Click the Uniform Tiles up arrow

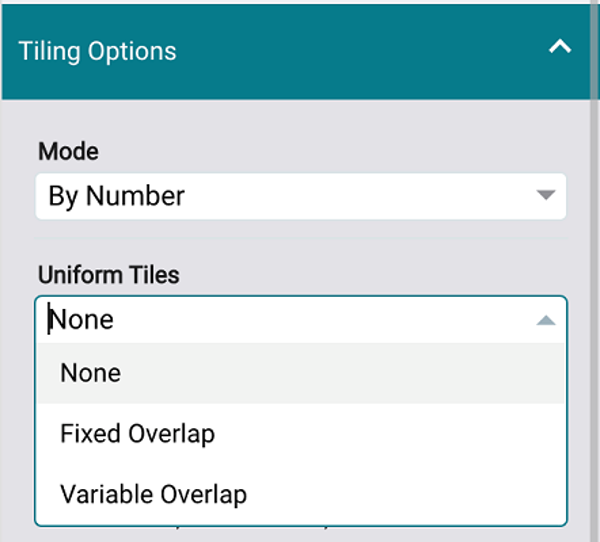(x=545, y=320)
